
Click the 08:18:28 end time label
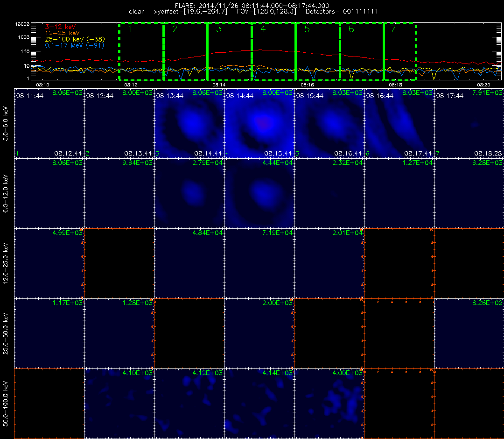pyautogui.click(x=488, y=153)
